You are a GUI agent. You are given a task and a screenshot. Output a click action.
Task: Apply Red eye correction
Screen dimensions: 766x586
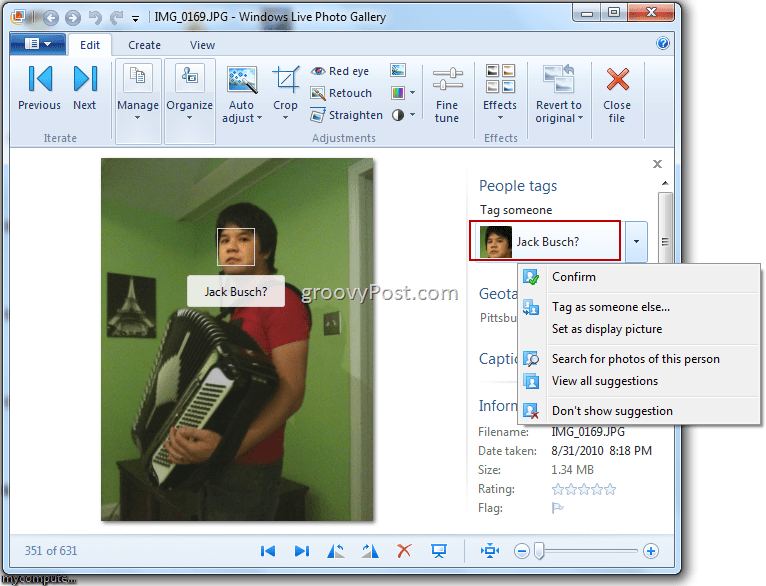pos(340,71)
